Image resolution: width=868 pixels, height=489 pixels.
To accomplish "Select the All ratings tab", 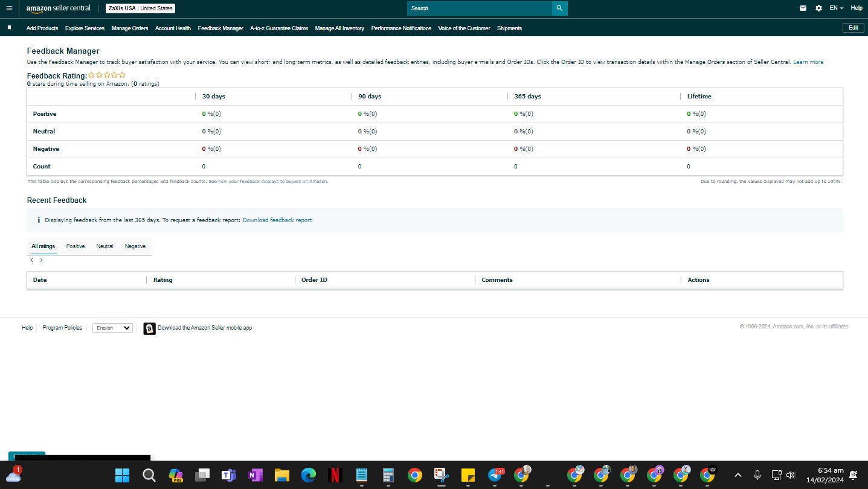I will tap(43, 246).
